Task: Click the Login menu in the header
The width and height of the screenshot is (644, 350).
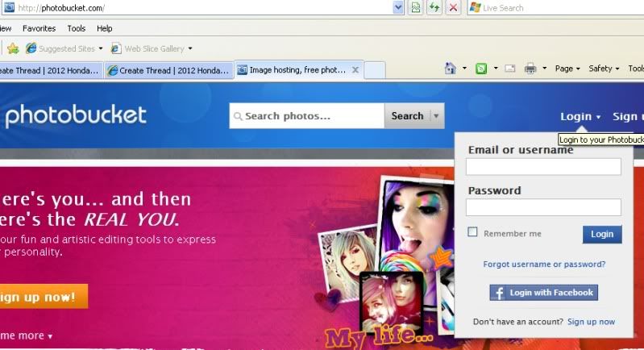Action: (580, 117)
